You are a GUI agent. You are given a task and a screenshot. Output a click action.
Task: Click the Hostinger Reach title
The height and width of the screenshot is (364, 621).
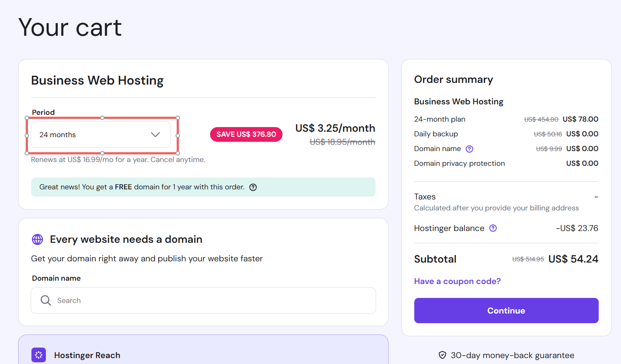tap(87, 355)
